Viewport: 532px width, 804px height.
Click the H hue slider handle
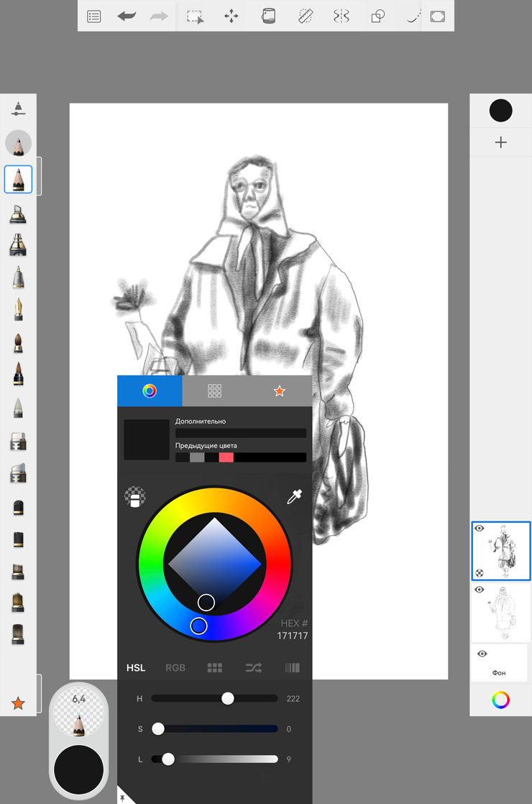228,698
